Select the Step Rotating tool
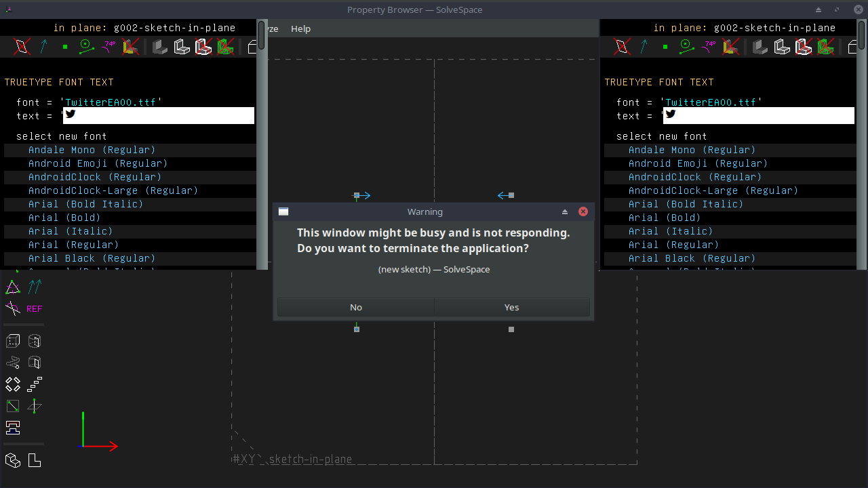 13,384
